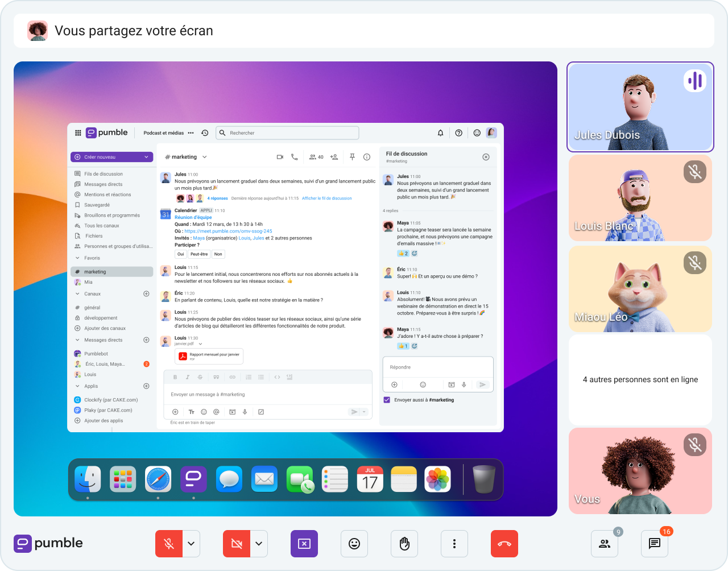Open the emoji picker in the composer
This screenshot has width=728, height=571.
click(204, 411)
